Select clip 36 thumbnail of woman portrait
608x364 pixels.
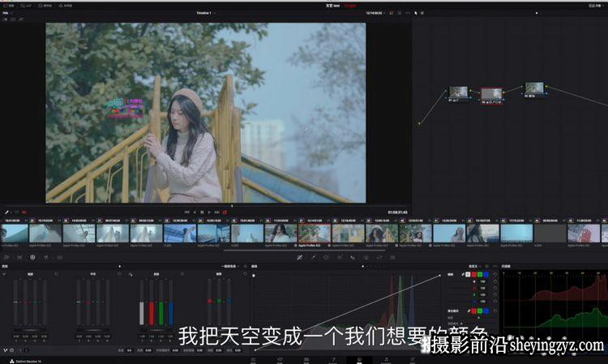click(x=280, y=233)
